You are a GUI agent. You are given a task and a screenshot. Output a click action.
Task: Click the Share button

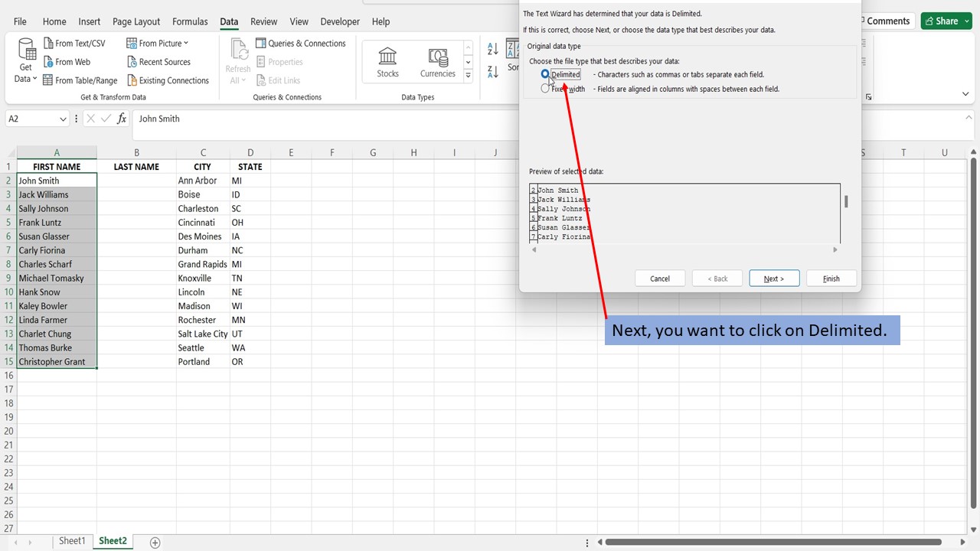pyautogui.click(x=946, y=21)
